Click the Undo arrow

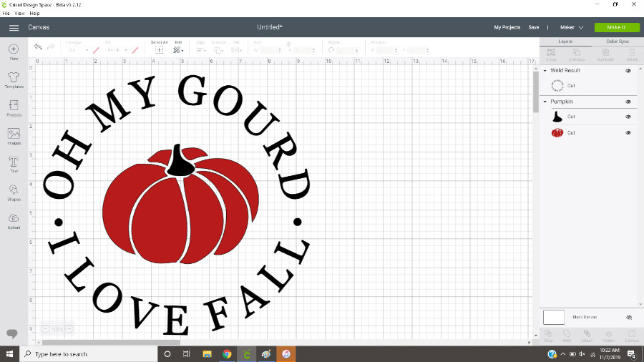point(39,47)
